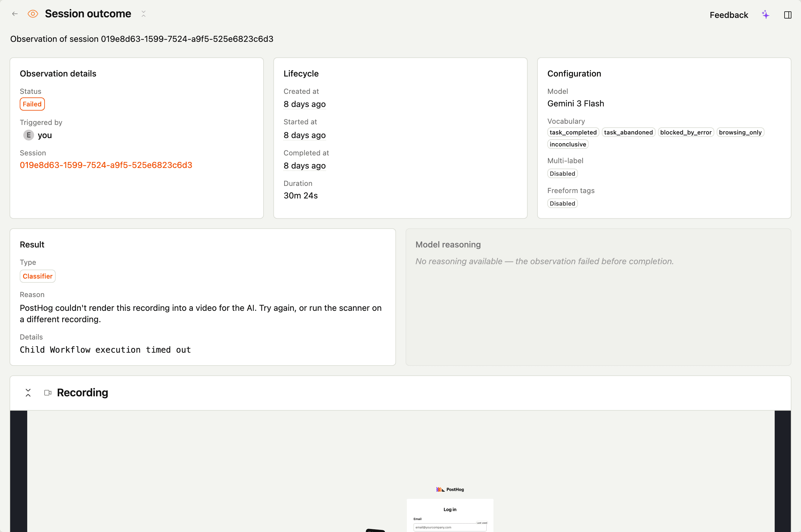Viewport: 801px width, 532px height.
Task: Click the PostHog logo in the recording
Action: point(450,489)
